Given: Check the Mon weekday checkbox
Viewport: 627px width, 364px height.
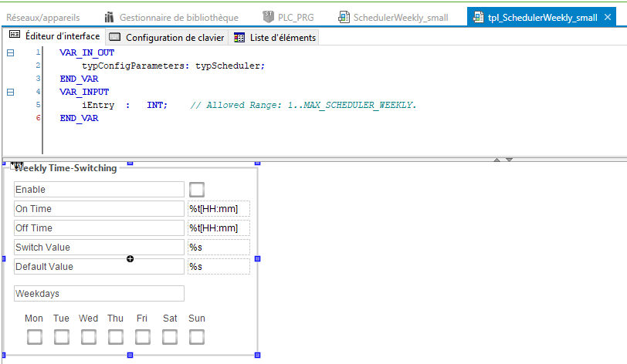Looking at the screenshot, I should [x=35, y=337].
